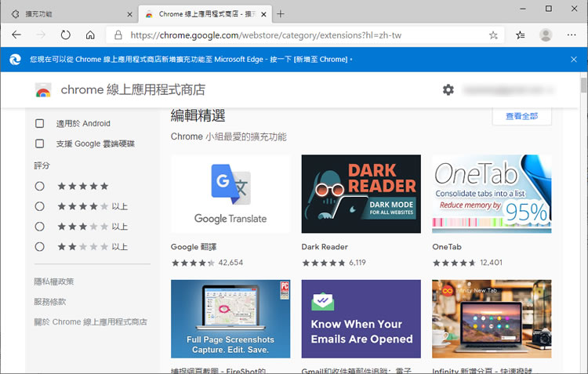Click Google 翻譯 extension title
Viewport: 588px width, 374px height.
click(x=194, y=247)
